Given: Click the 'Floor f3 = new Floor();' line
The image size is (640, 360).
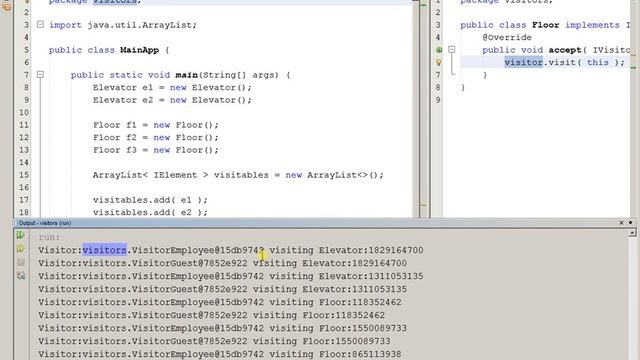Looking at the screenshot, I should (156, 150).
